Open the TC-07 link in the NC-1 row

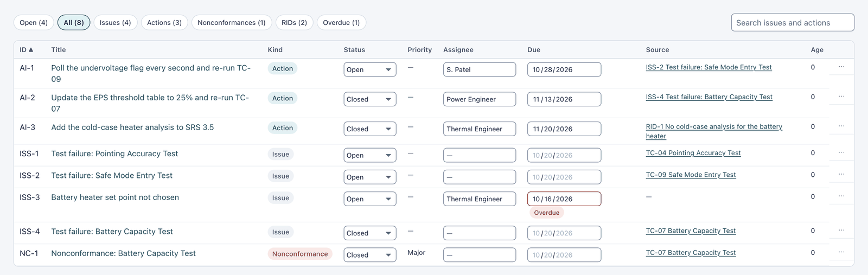[691, 252]
